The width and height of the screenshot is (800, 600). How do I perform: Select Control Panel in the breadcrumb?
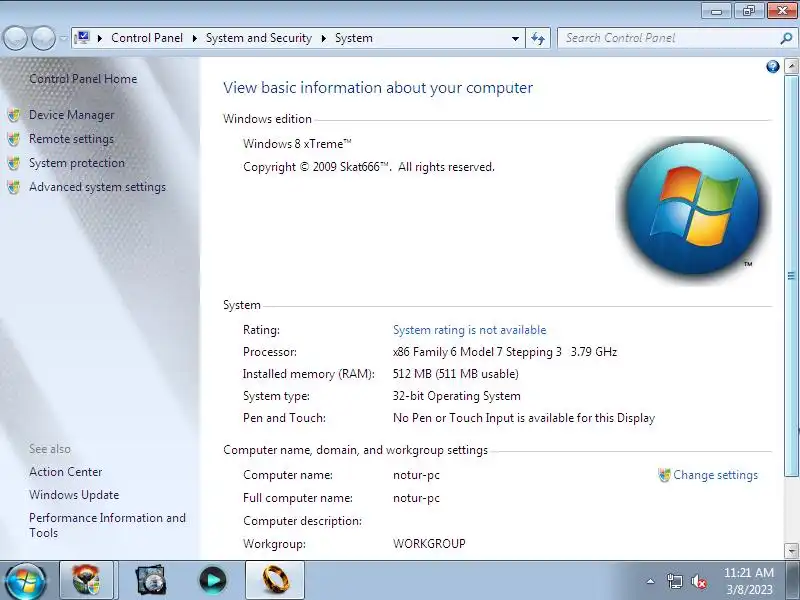147,38
